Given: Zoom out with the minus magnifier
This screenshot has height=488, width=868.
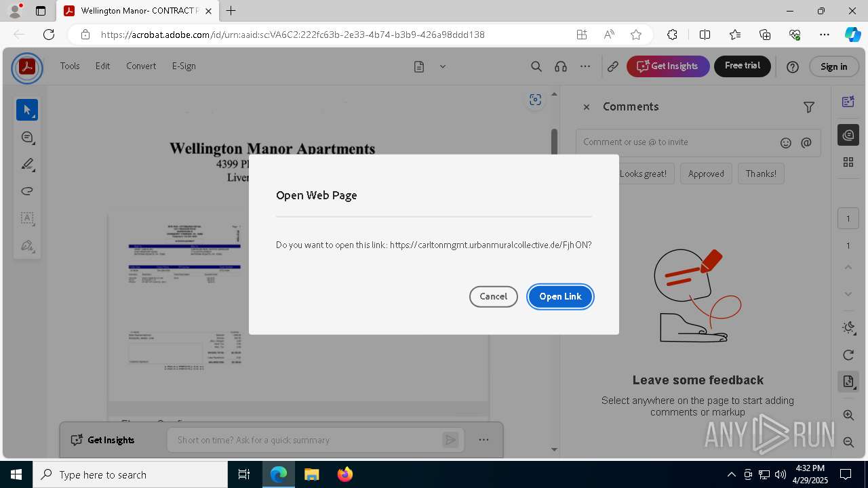Looking at the screenshot, I should [848, 442].
